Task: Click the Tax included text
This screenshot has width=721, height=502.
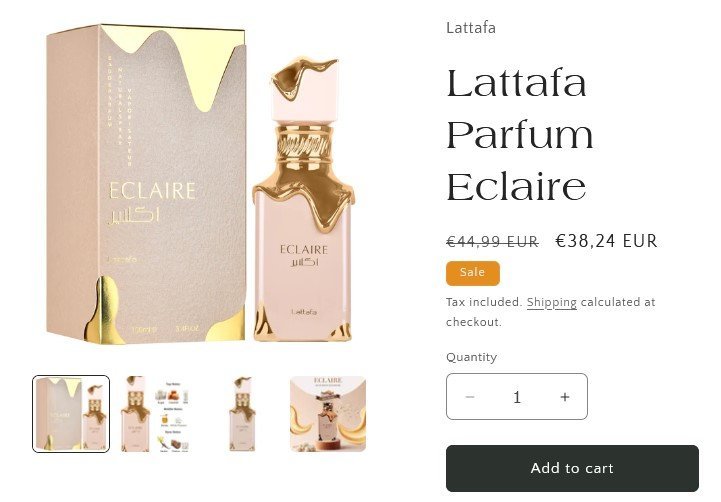Action: pos(484,302)
